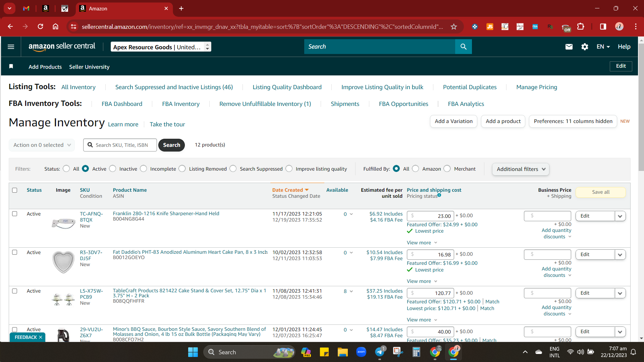Open the Apex Resource Goods account switcher
The height and width of the screenshot is (362, 644).
(x=161, y=47)
